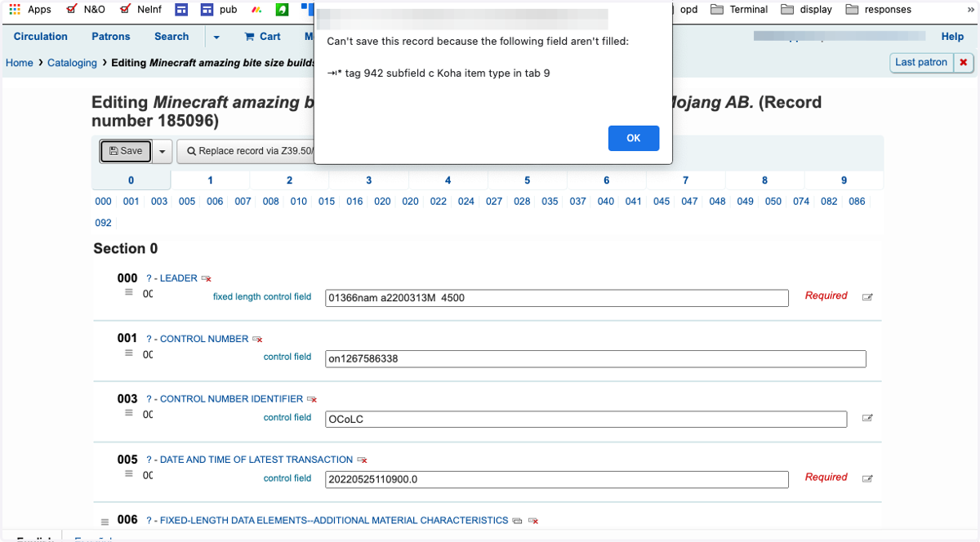This screenshot has width=980, height=542.
Task: Grab the 005 subfield move handle
Action: pos(128,473)
